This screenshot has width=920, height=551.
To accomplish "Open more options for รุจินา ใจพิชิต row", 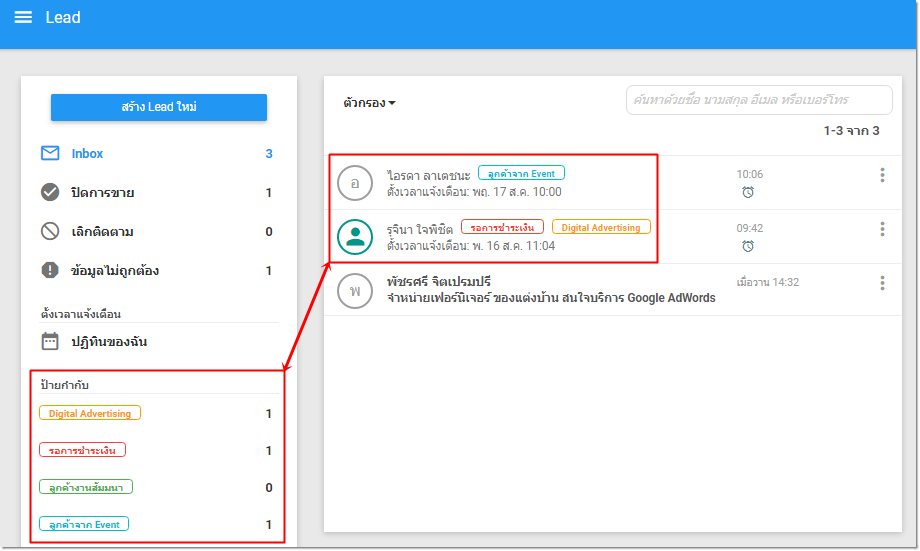I will coord(882,229).
